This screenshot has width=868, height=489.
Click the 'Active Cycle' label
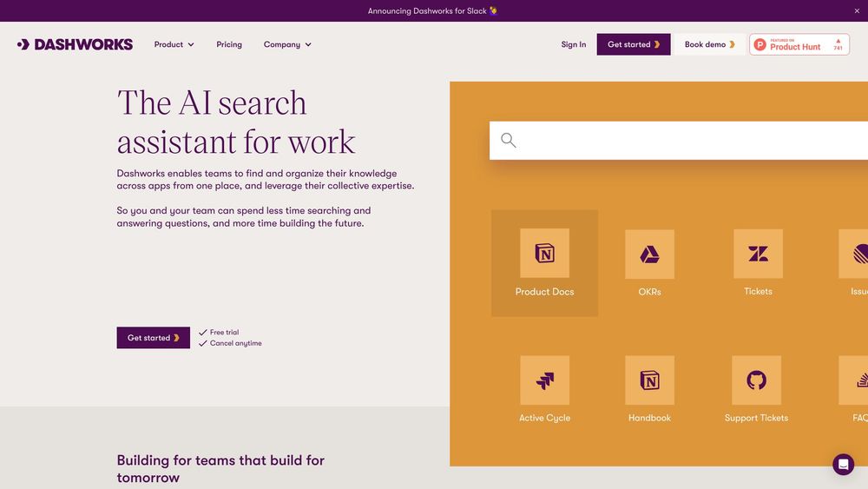coord(545,418)
